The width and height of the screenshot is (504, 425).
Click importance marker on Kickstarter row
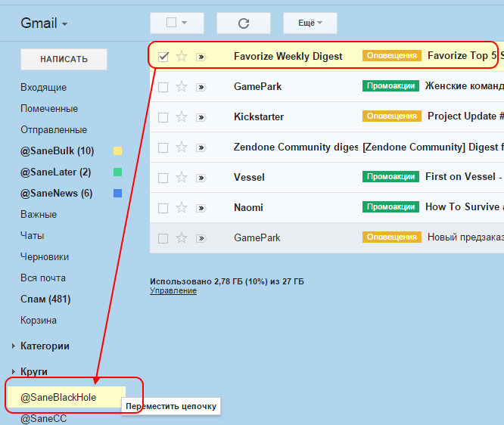coord(201,117)
